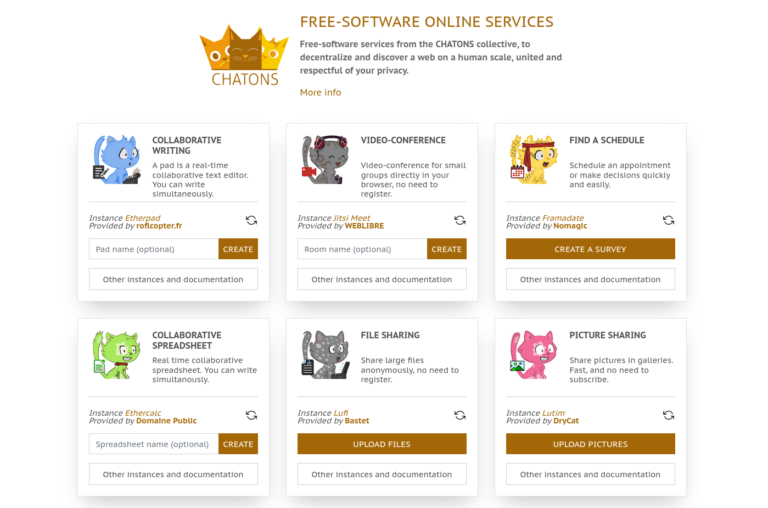Focus the Room name input field
768x508 pixels.
click(x=362, y=249)
